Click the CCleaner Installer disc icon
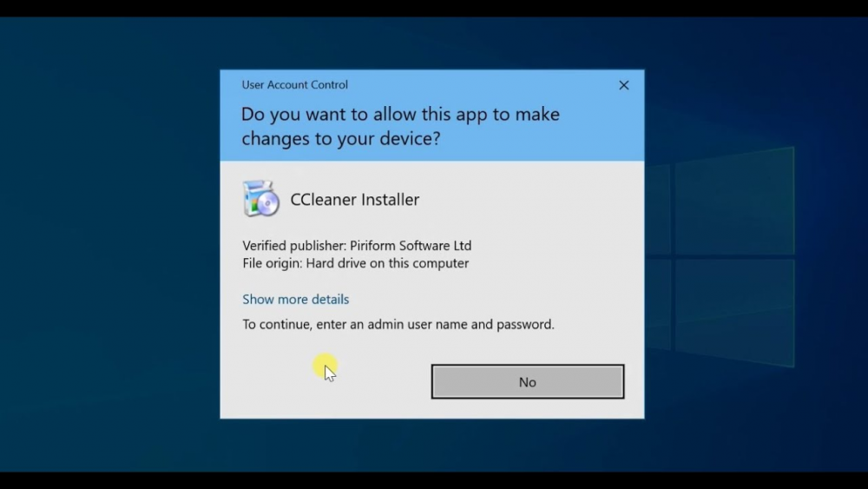868x489 pixels. point(260,198)
